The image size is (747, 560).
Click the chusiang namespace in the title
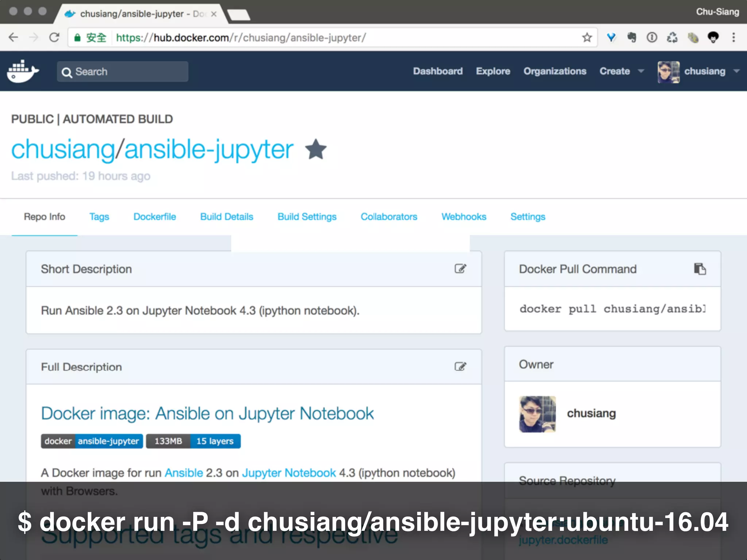coord(63,149)
